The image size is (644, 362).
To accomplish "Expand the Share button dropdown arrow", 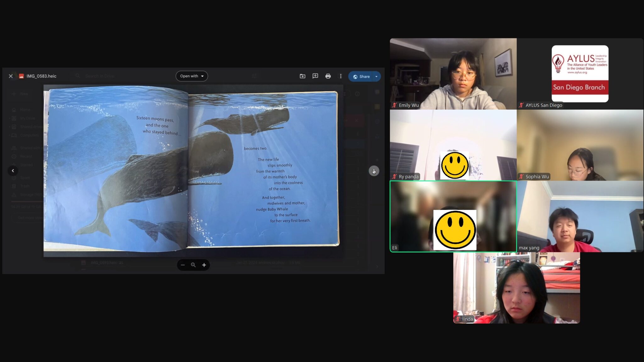I will (376, 76).
